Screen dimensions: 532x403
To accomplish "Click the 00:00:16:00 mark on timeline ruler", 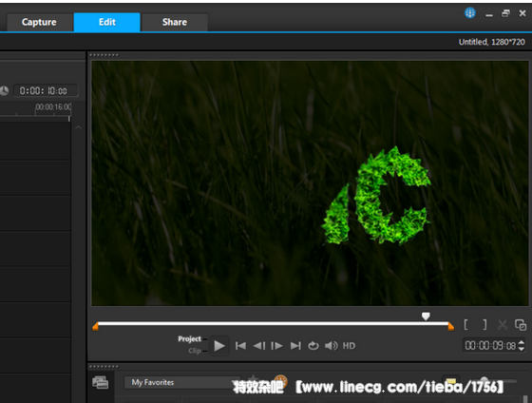I will [53, 107].
